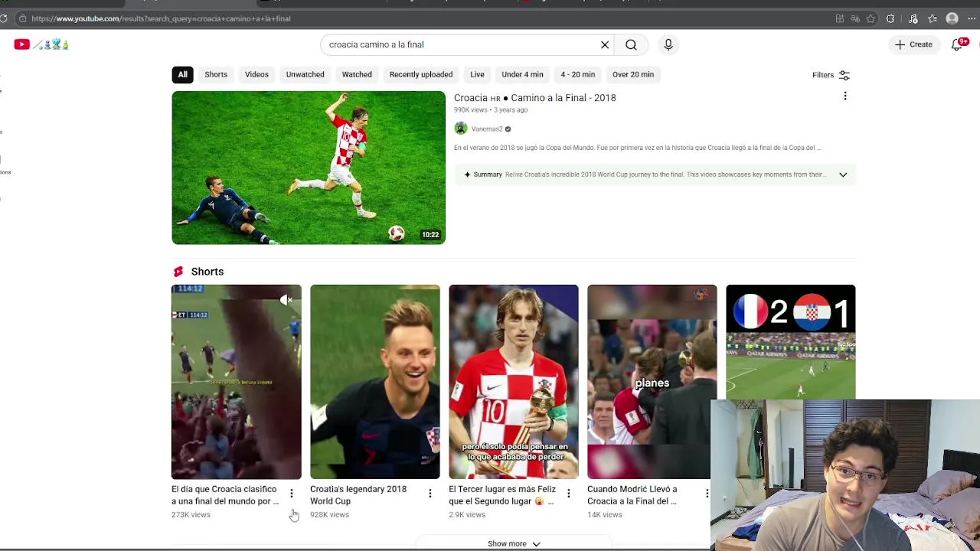Select the Videos filter chip
The height and width of the screenshot is (551, 980).
point(256,74)
